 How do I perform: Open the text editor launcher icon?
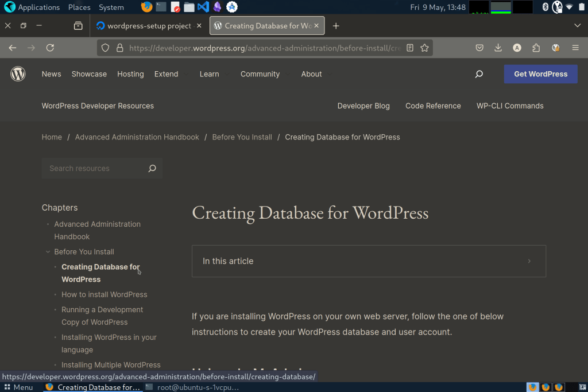tap(175, 7)
